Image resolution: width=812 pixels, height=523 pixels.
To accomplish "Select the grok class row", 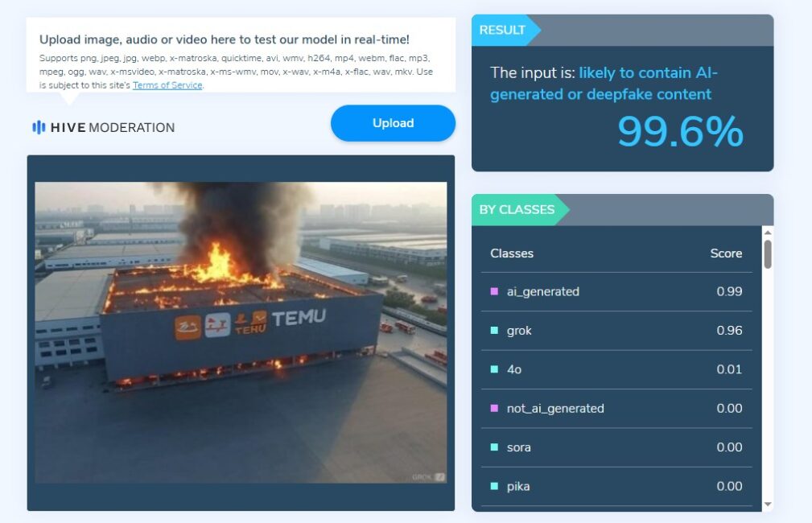I will 616,331.
